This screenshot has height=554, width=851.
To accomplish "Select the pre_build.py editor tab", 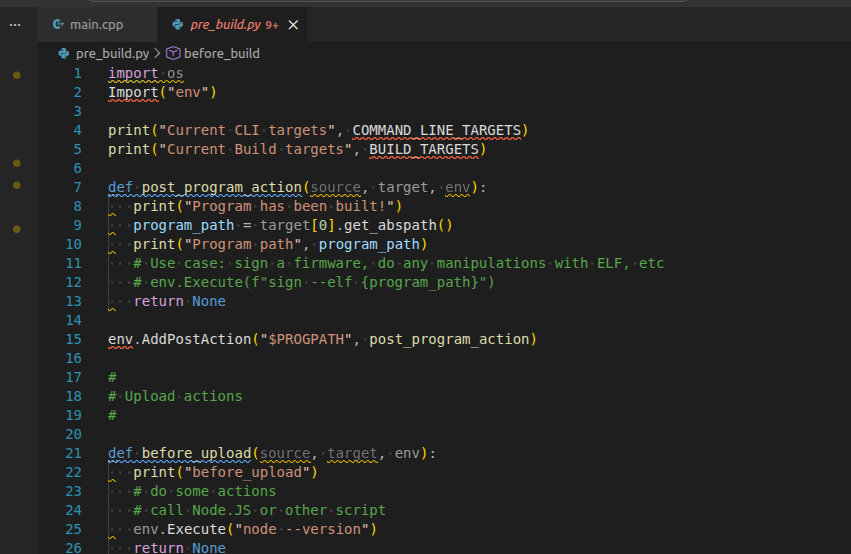I will pos(224,25).
